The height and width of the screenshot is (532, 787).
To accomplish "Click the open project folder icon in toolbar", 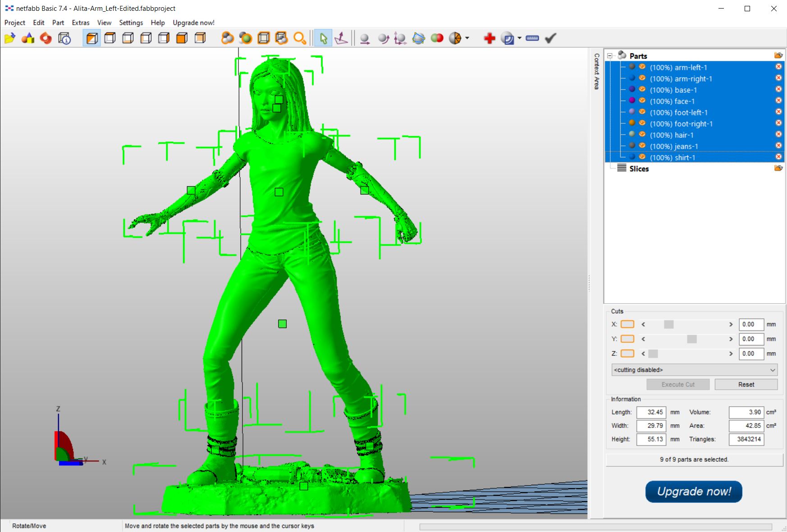I will pos(10,38).
